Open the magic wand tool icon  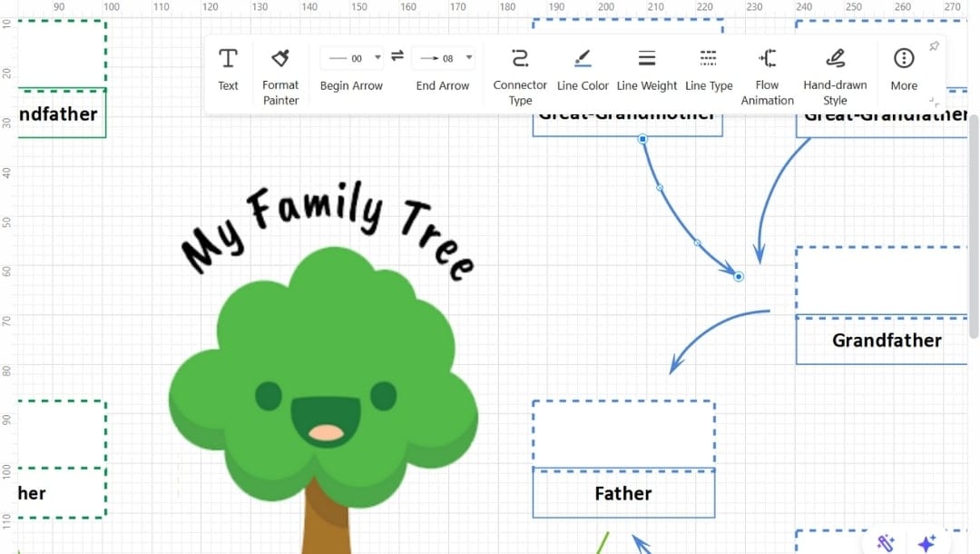[886, 542]
